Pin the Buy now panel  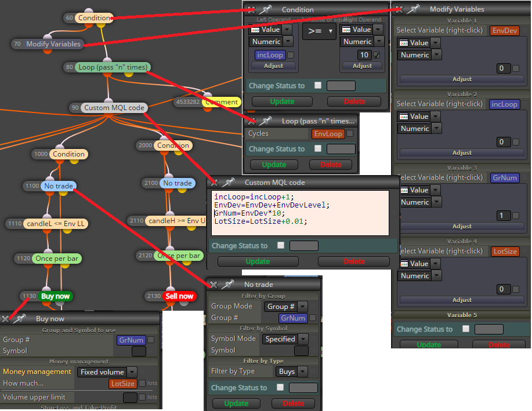tap(20, 318)
